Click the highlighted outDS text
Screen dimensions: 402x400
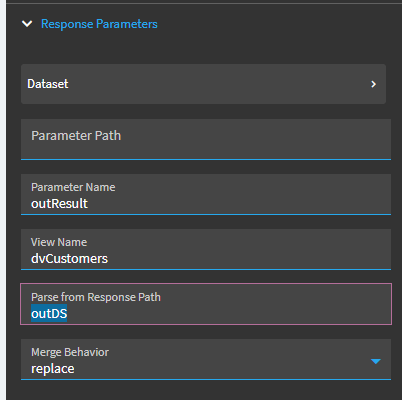click(x=49, y=313)
